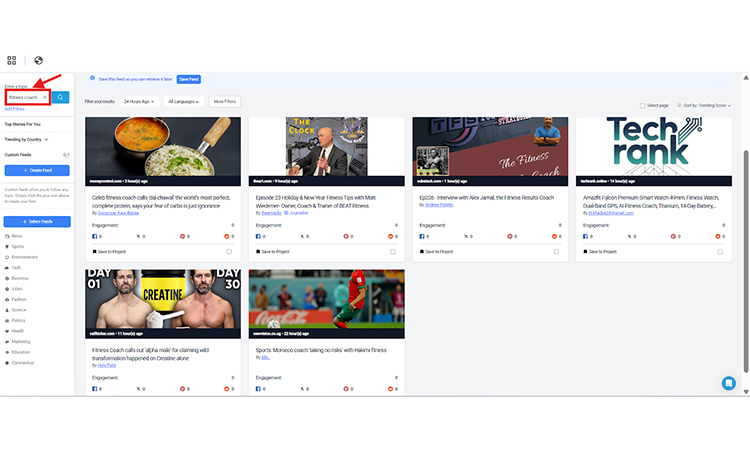The image size is (750, 450).
Task: Click Facebook icon on dal chawal card
Action: coord(95,236)
